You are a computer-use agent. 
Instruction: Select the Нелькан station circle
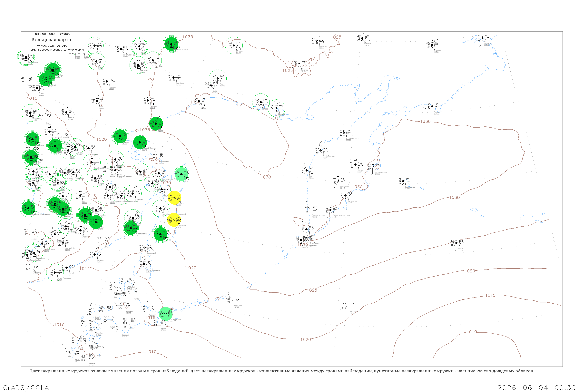148,101
